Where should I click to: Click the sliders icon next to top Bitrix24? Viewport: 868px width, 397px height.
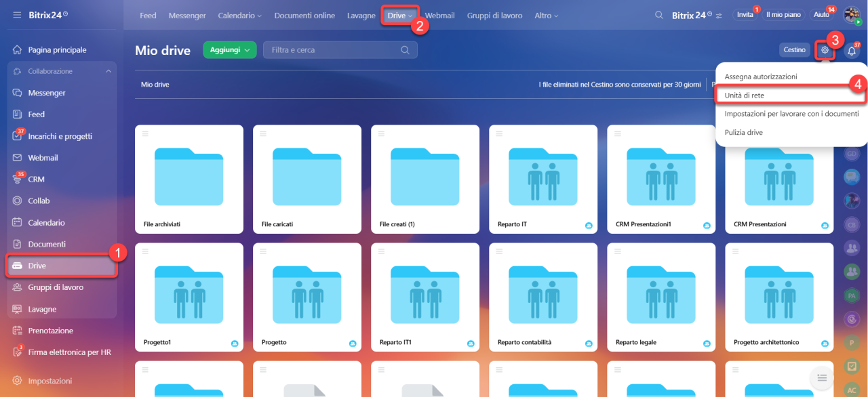click(x=719, y=16)
